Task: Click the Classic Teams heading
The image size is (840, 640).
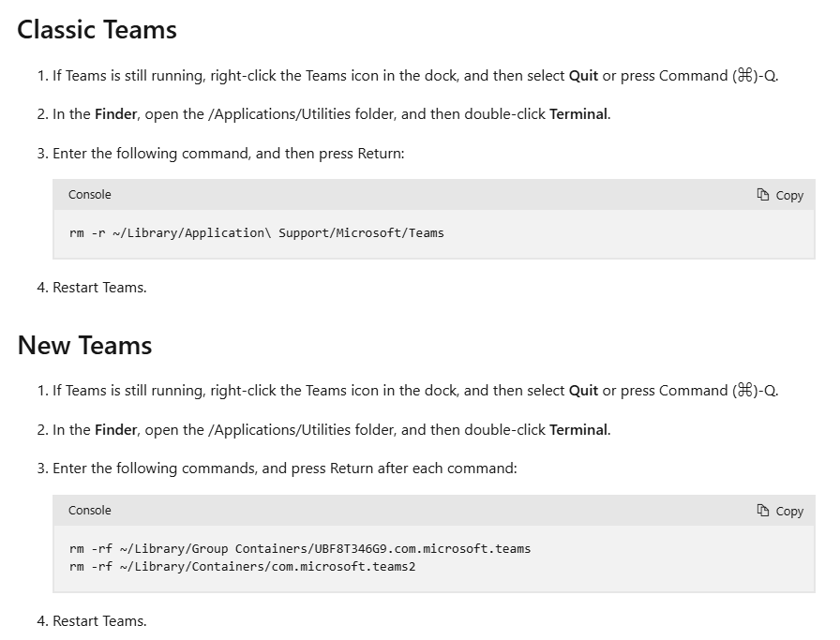Action: (97, 29)
